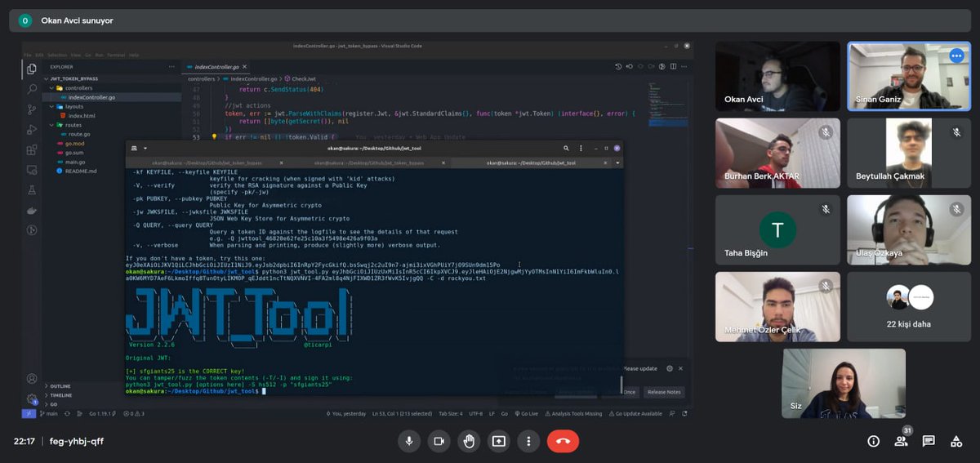980x463 pixels.
Task: Open the VS Code Selection menu
Action: tap(57, 55)
